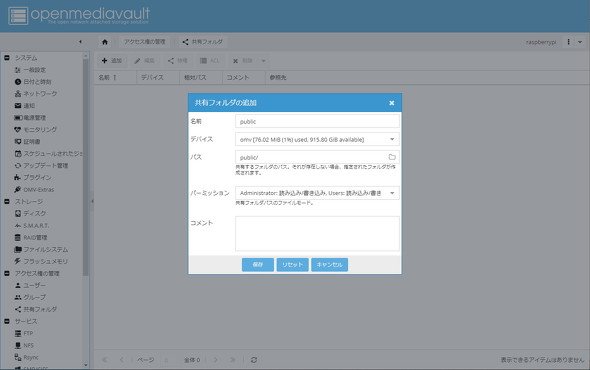This screenshot has width=590, height=370.
Task: Open the OMV-Extras sidebar entry
Action: click(38, 189)
